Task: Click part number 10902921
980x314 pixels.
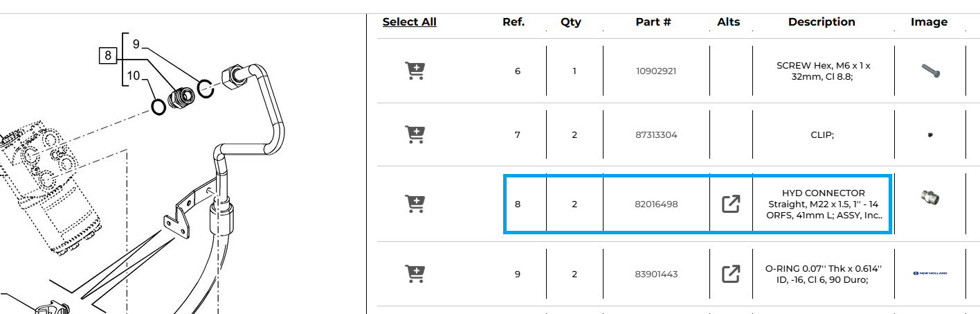Action: click(656, 71)
